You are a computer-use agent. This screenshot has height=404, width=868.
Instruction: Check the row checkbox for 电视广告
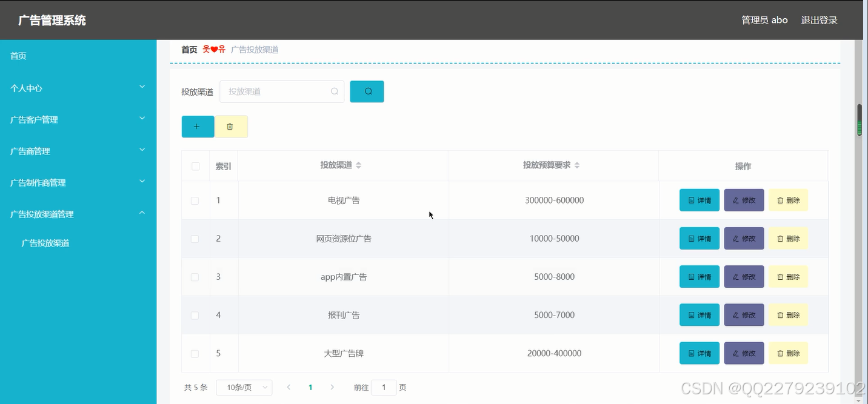click(x=195, y=200)
